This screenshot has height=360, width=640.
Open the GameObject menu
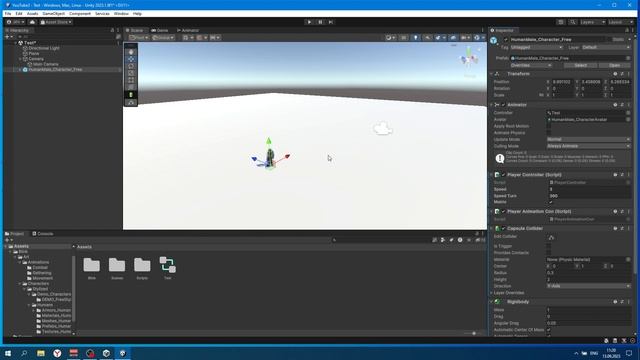click(53, 13)
